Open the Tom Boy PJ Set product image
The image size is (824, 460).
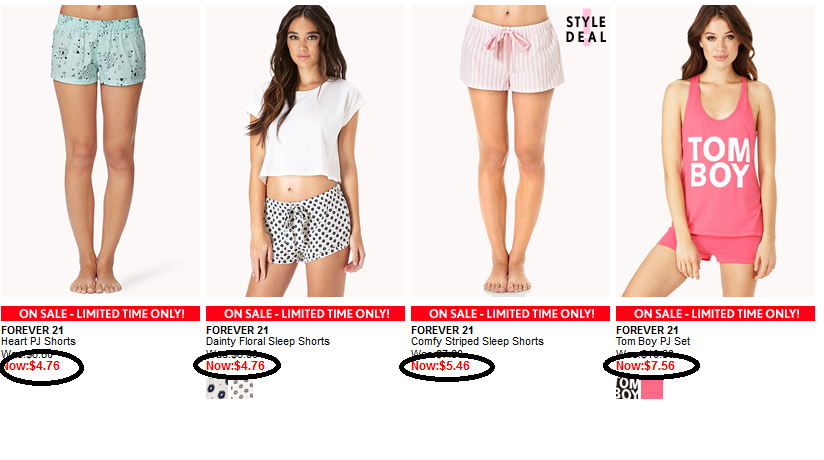[x=715, y=151]
